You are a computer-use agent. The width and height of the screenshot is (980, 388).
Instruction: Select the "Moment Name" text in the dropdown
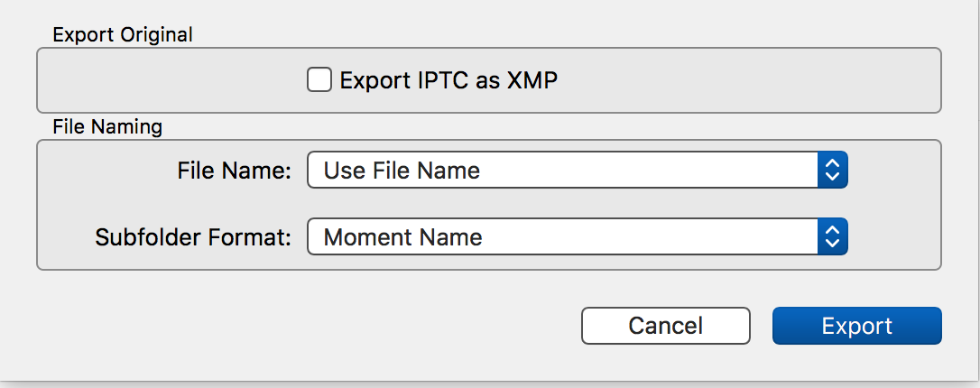point(402,238)
